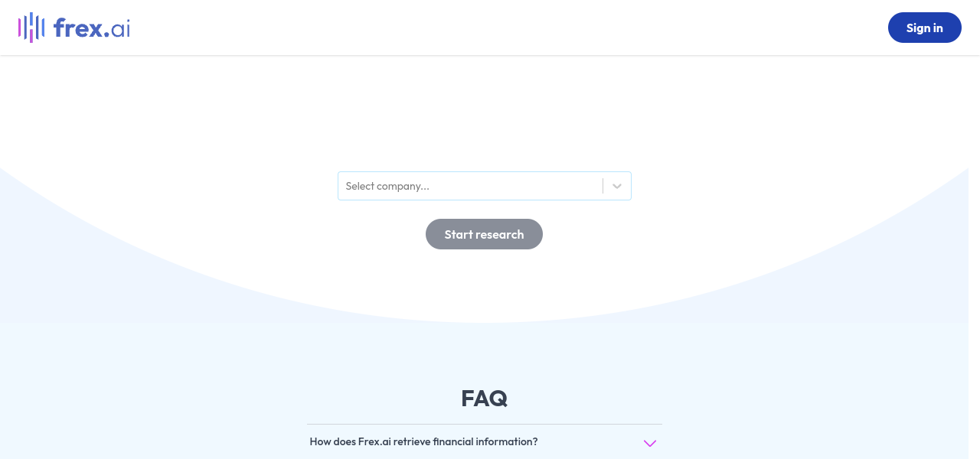Click the word "research" on the gray button

pyautogui.click(x=501, y=234)
